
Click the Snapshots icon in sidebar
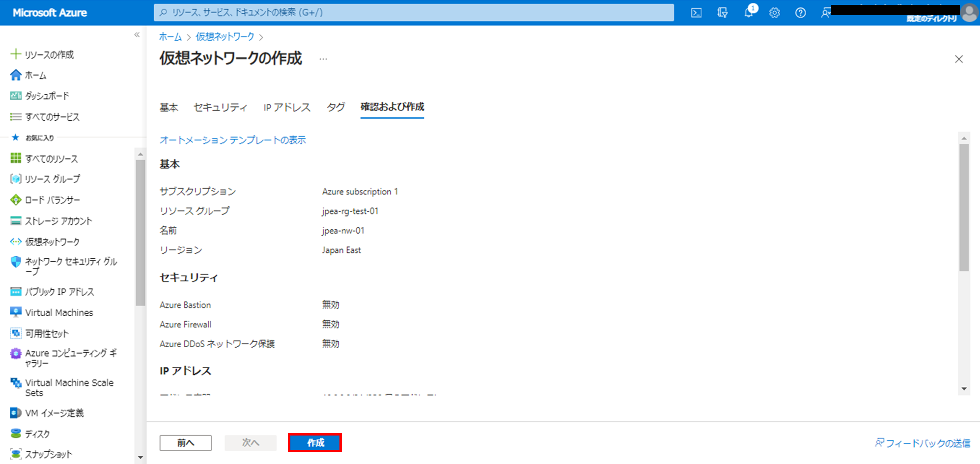click(16, 454)
